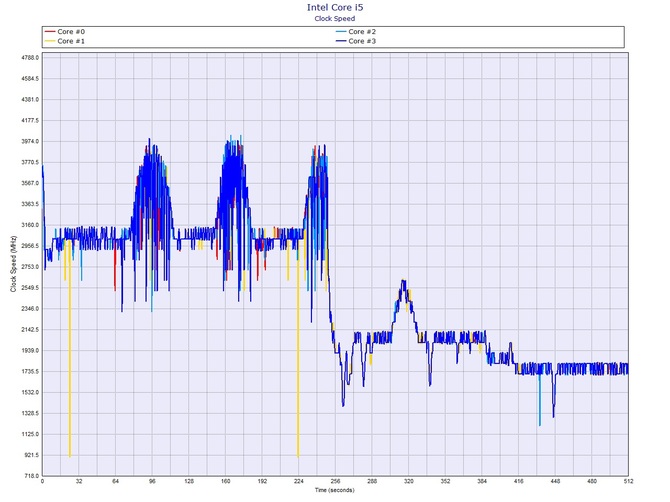670x502 pixels.
Task: Click the 4788.0 y-axis value
Action: pos(30,58)
